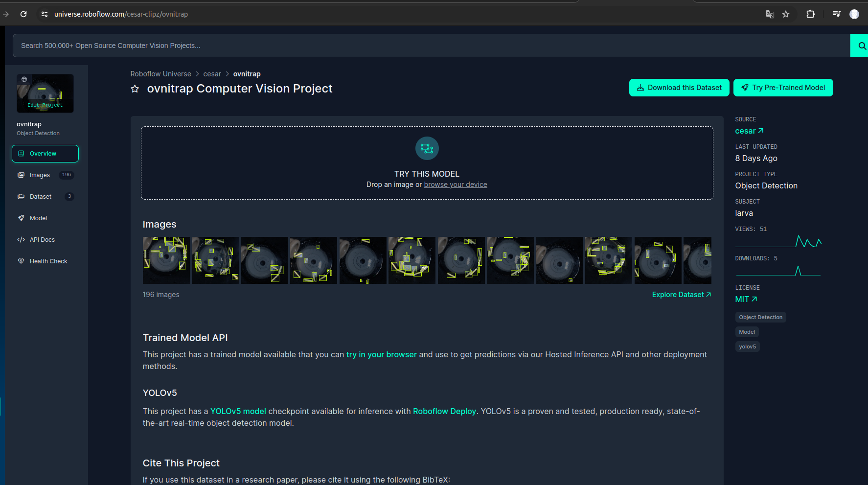Viewport: 868px width, 485px height.
Task: Open the first image thumbnail
Action: click(166, 260)
